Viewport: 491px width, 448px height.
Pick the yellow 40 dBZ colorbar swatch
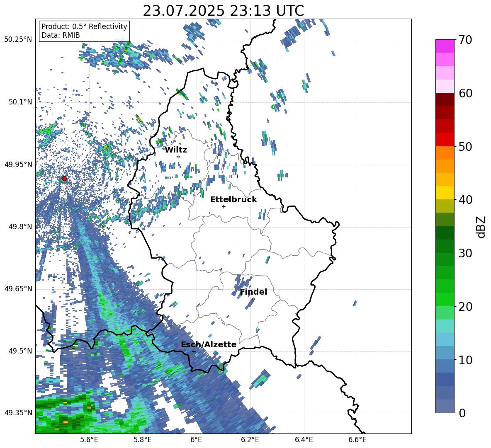[445, 193]
